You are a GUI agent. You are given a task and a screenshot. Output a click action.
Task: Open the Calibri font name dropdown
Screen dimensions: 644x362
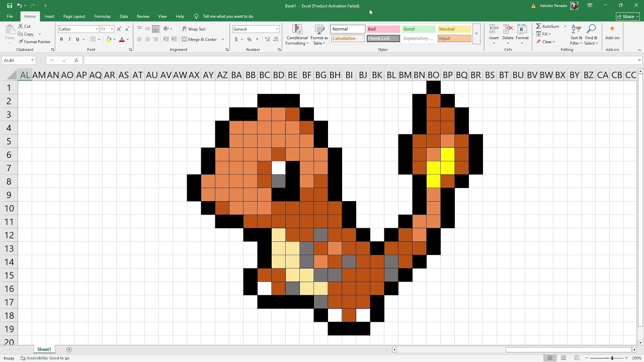coord(97,29)
